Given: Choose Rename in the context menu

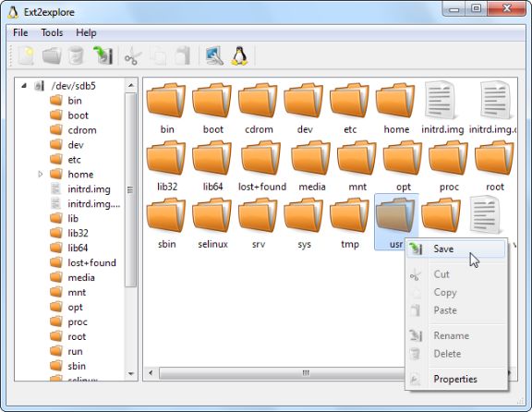Looking at the screenshot, I should point(455,335).
